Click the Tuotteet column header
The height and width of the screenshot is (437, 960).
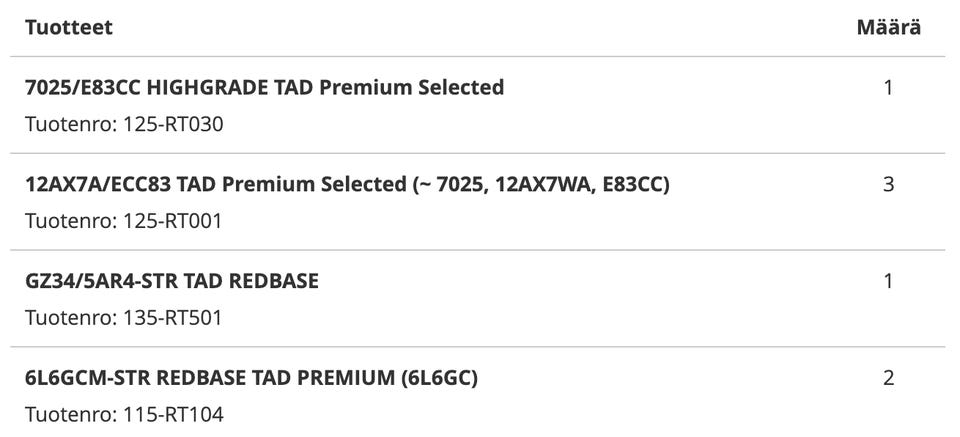(x=69, y=28)
